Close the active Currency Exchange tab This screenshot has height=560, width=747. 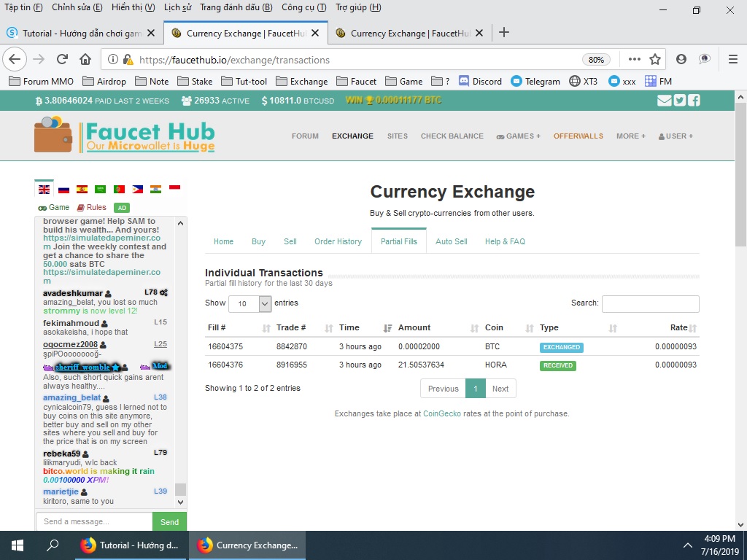pos(315,33)
